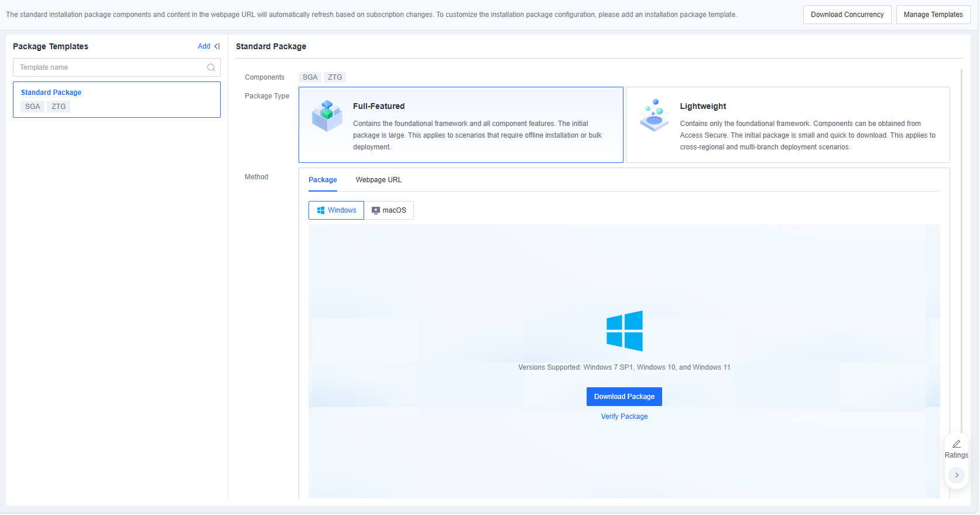Viewport: 980px width, 515px height.
Task: Click the SGA tag beside Components
Action: tap(310, 77)
